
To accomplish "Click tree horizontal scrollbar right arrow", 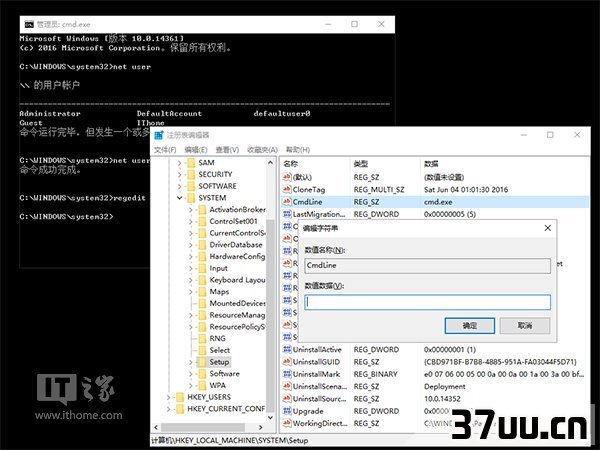I will click(x=261, y=427).
